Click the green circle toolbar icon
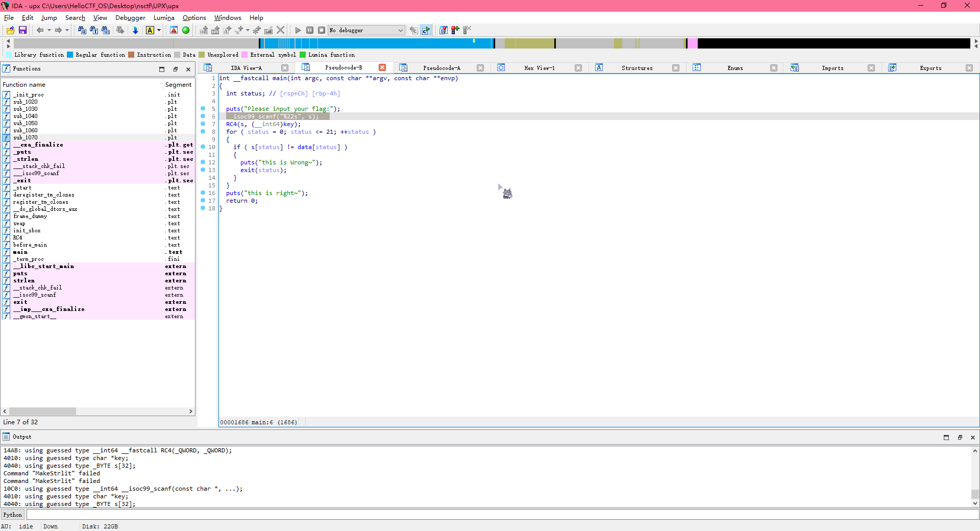 point(186,31)
